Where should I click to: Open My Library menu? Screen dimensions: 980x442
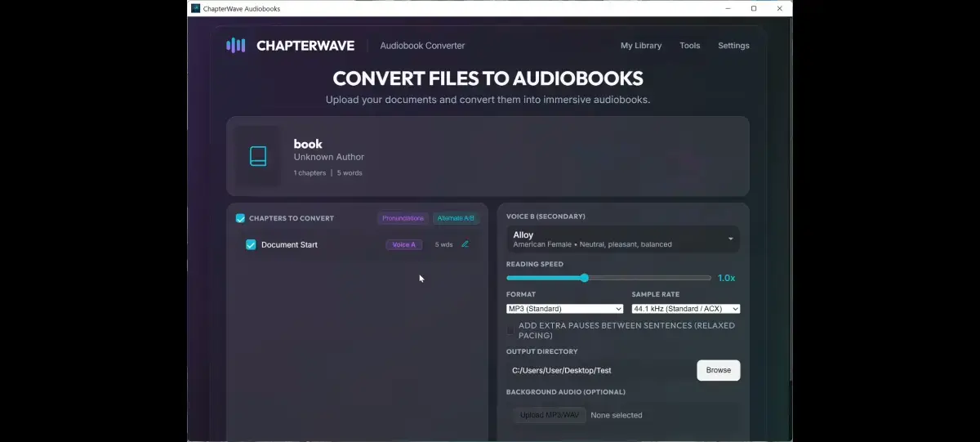(x=641, y=46)
